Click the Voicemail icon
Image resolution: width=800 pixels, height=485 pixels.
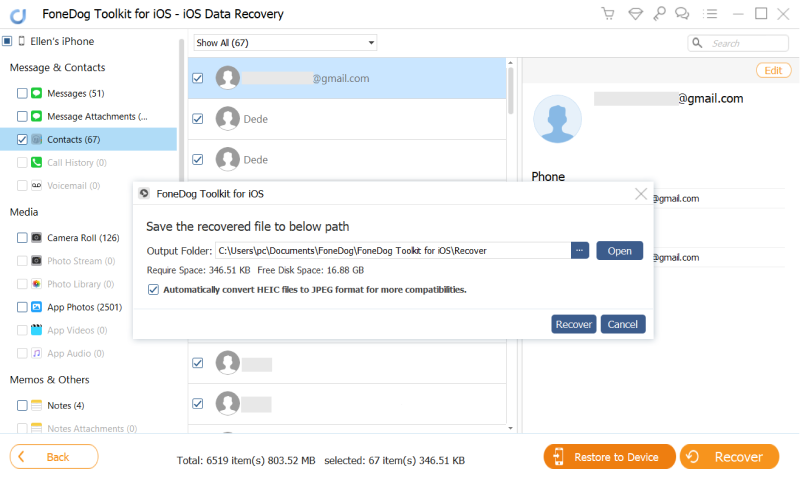[36, 185]
